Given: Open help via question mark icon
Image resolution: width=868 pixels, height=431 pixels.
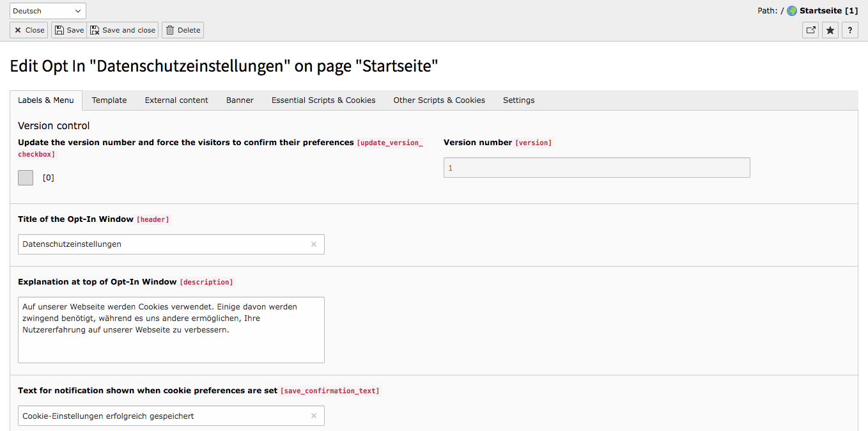Looking at the screenshot, I should (x=850, y=30).
